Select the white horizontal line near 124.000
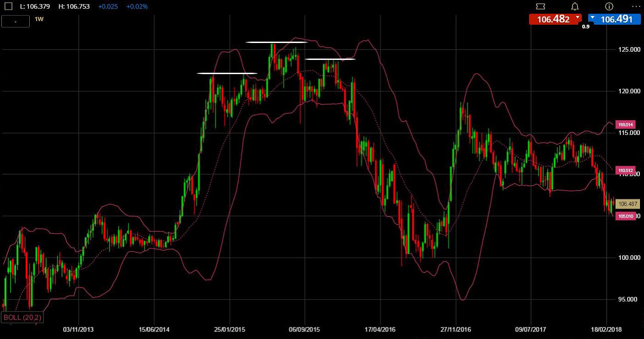Screen dimensions: 644x339 (x=330, y=59)
